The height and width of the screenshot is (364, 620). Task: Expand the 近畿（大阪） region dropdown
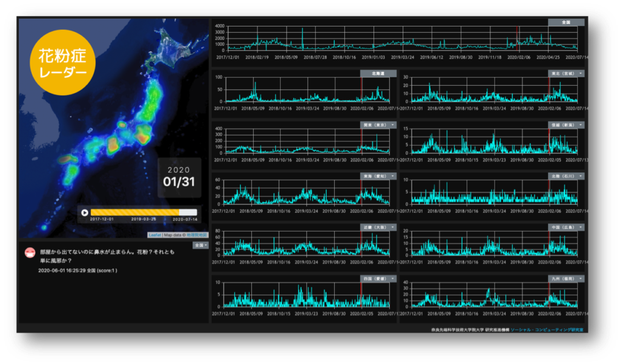point(378,228)
